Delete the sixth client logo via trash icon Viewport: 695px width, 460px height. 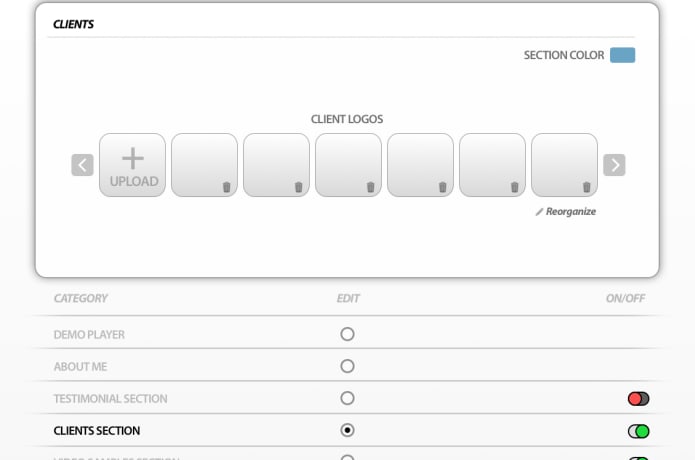click(586, 187)
